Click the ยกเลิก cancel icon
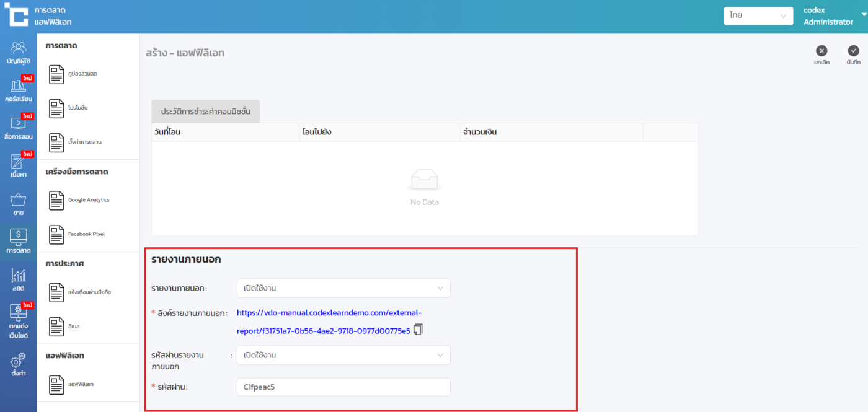Viewport: 868px width, 412px height. pyautogui.click(x=821, y=51)
